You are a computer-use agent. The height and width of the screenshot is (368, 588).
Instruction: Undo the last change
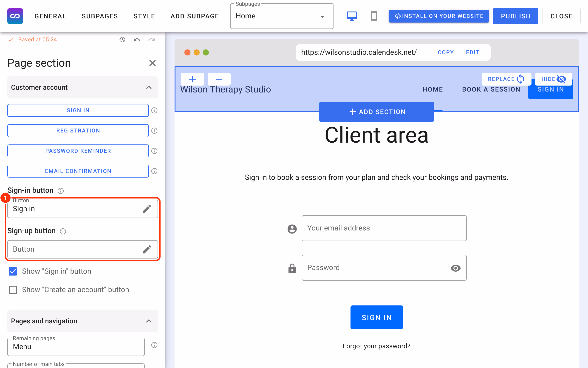(x=137, y=39)
